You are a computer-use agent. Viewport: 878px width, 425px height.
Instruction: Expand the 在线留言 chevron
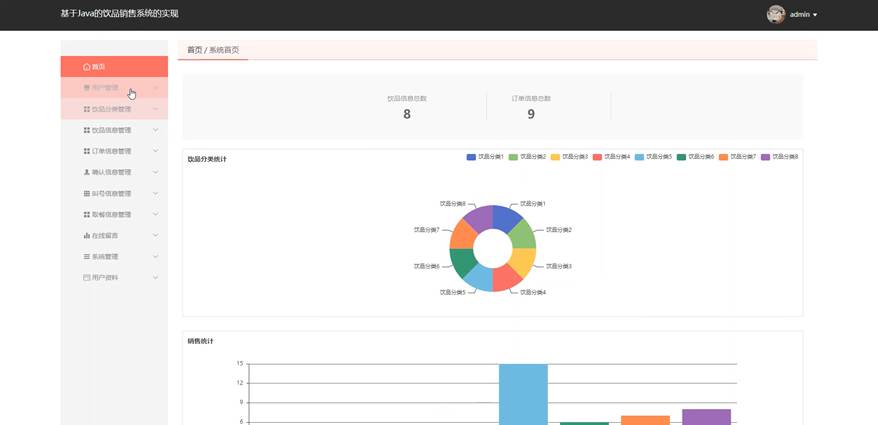click(156, 236)
